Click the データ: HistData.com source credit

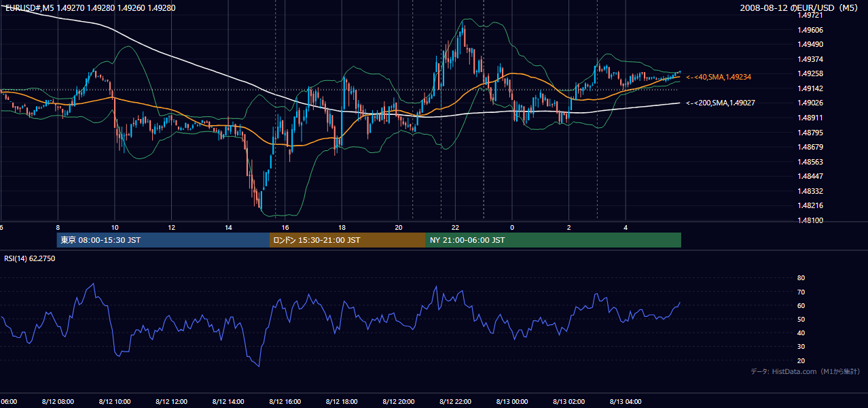[x=806, y=372]
